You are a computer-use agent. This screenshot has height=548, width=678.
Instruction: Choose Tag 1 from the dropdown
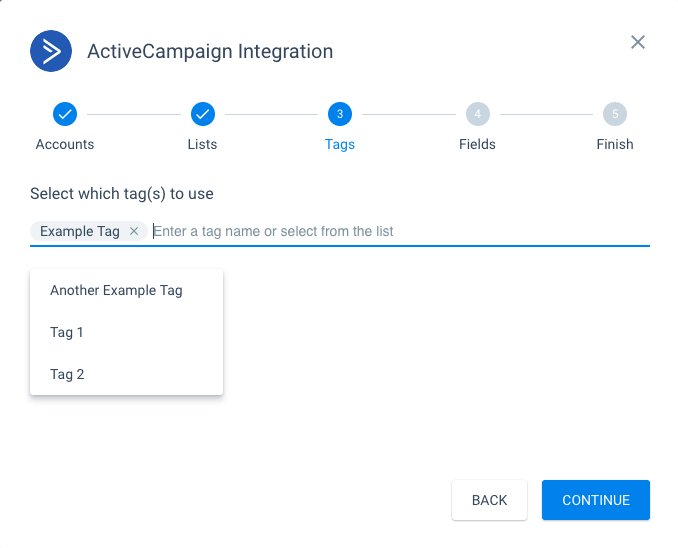[x=126, y=332]
